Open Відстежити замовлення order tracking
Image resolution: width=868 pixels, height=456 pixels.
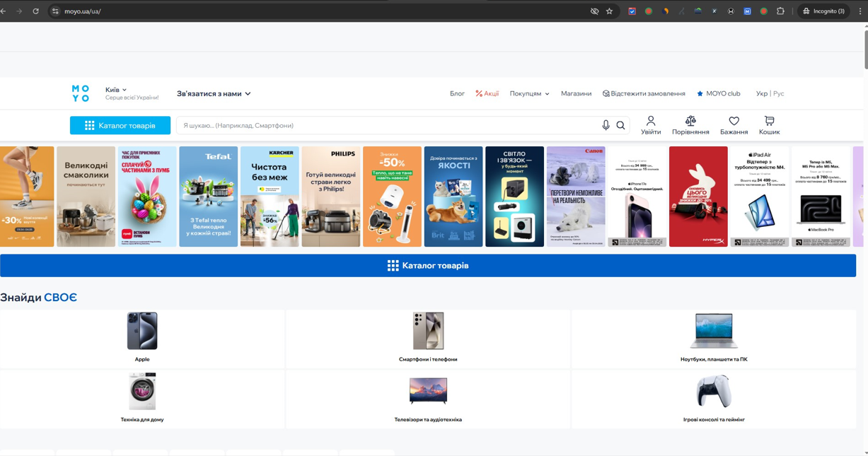(x=644, y=93)
